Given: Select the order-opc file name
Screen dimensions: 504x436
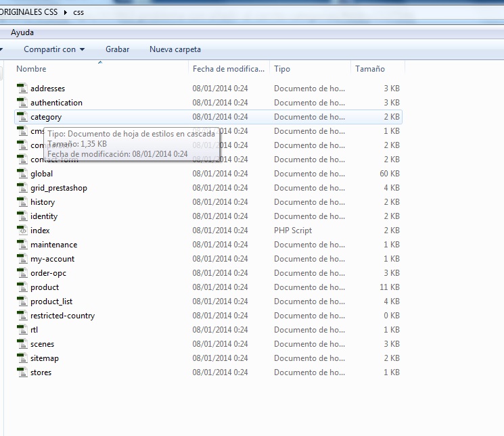Looking at the screenshot, I should [x=48, y=273].
